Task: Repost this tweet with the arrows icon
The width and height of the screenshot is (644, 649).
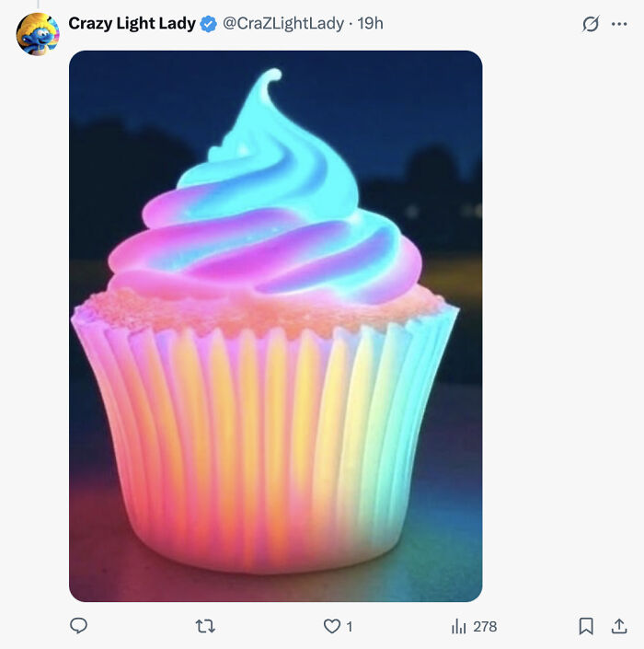Action: click(x=205, y=626)
